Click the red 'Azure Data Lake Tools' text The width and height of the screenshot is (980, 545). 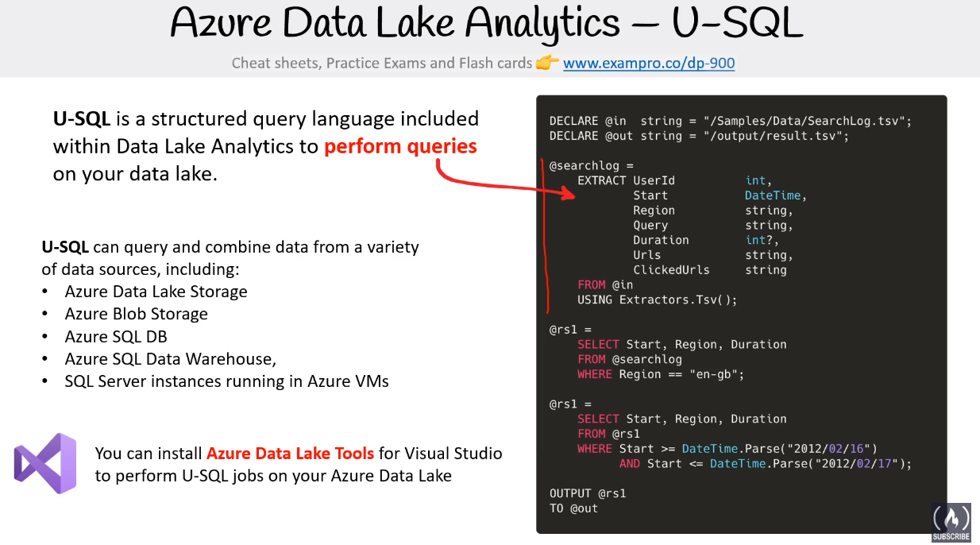coord(290,454)
